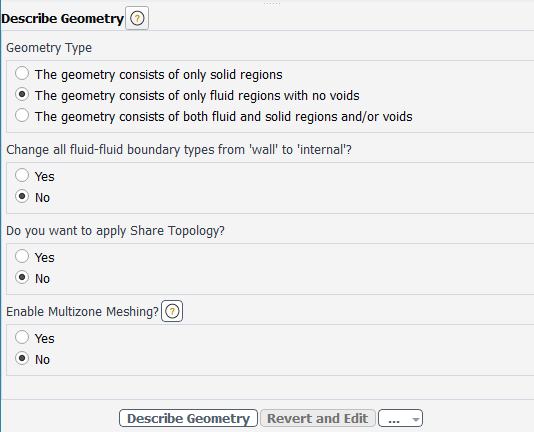Click the Describe Geometry panel title
This screenshot has height=432, width=534.
(62, 18)
